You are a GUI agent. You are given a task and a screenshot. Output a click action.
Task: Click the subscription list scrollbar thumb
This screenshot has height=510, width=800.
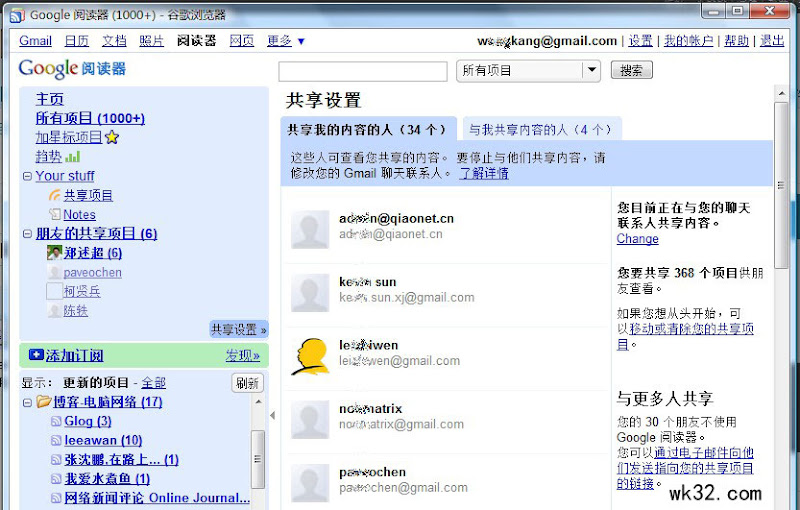pyautogui.click(x=258, y=459)
